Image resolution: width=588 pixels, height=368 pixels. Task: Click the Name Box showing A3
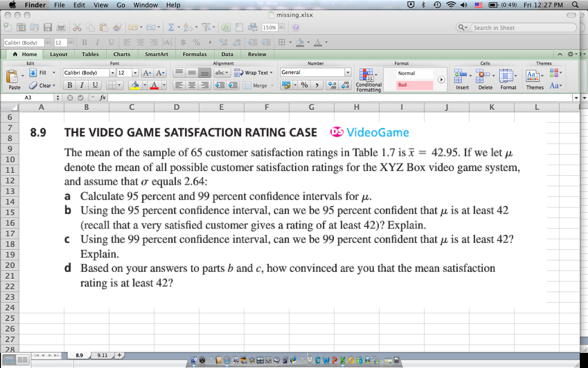tap(28, 98)
